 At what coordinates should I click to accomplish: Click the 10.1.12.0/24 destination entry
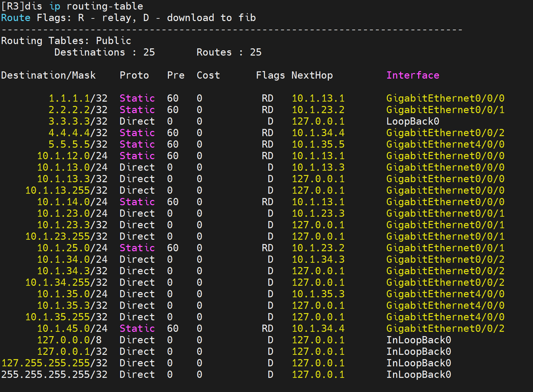(x=72, y=156)
